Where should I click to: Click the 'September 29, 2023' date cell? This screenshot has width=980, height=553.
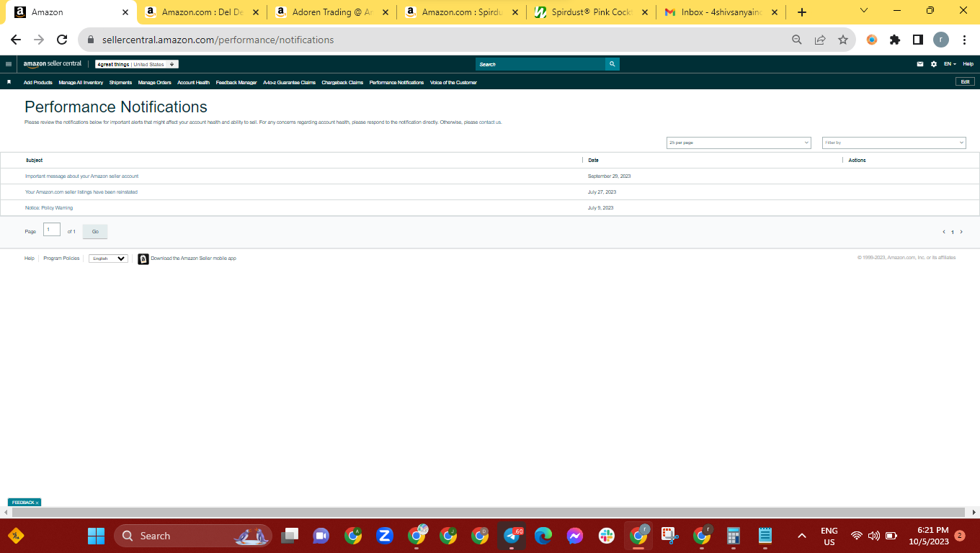pyautogui.click(x=609, y=176)
